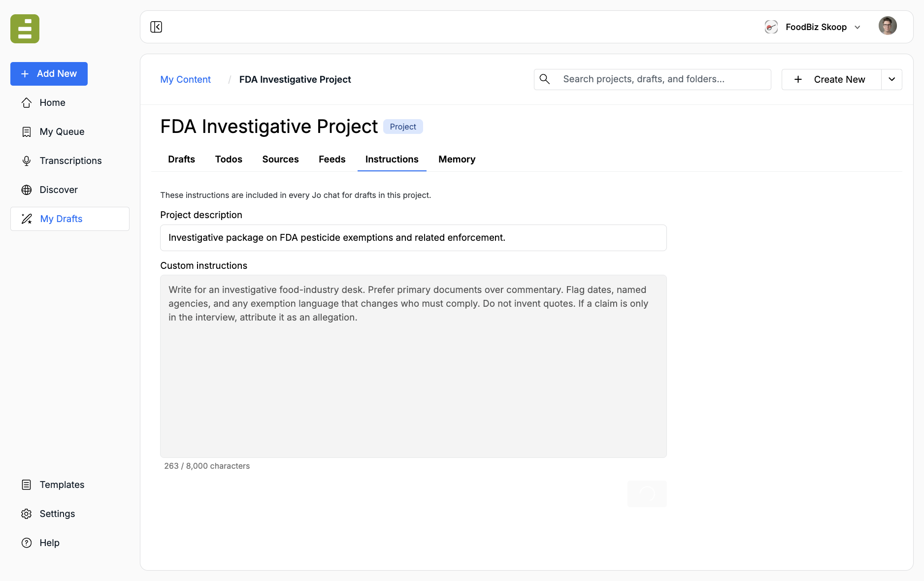The width and height of the screenshot is (924, 581).
Task: Open Settings in the sidebar
Action: (x=70, y=514)
